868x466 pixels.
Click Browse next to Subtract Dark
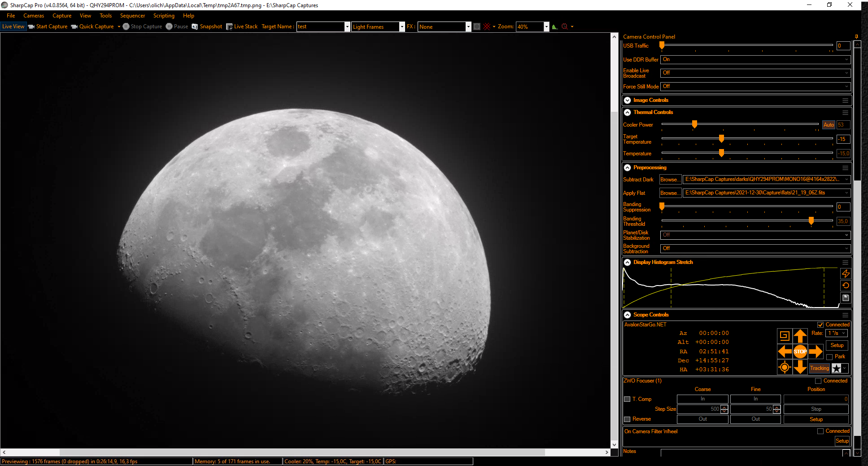click(670, 180)
